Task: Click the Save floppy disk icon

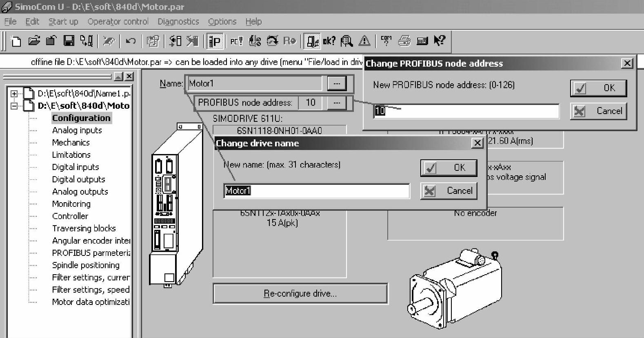Action: [x=69, y=40]
